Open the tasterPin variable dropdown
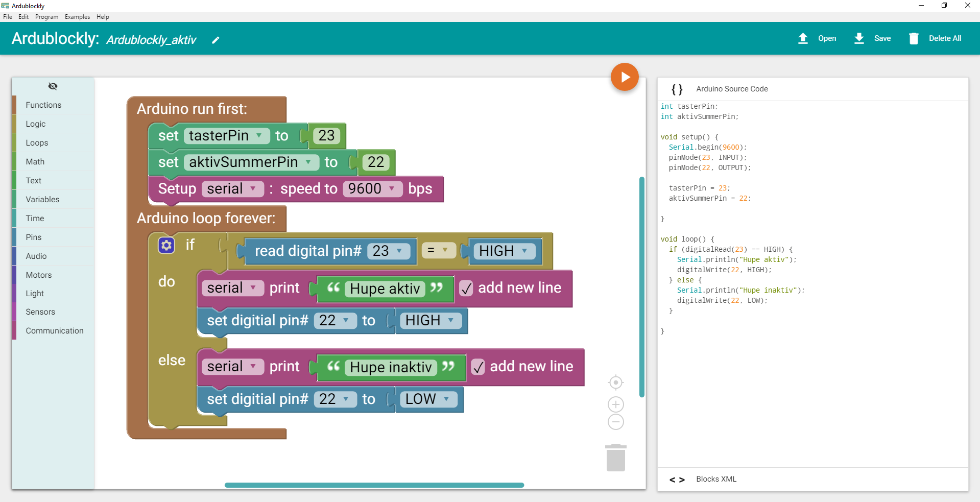This screenshot has height=502, width=980. coord(259,135)
